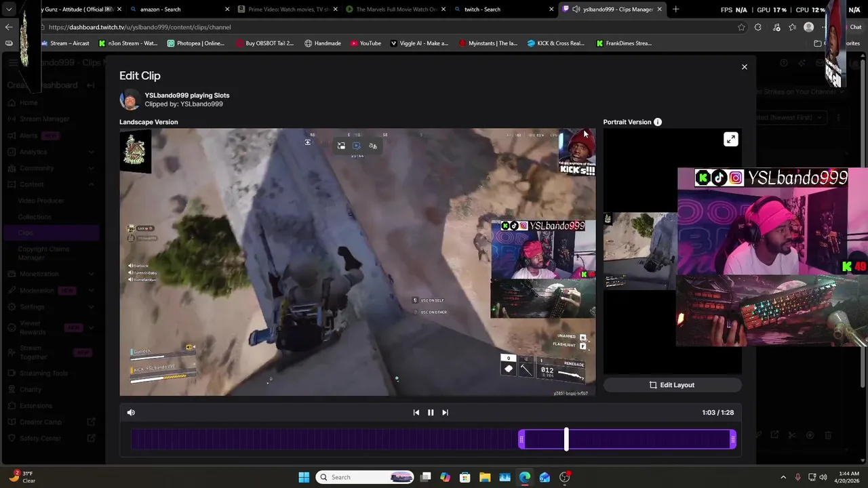The height and width of the screenshot is (488, 868).
Task: Expand Community in dashboard sidebar
Action: [x=92, y=168]
